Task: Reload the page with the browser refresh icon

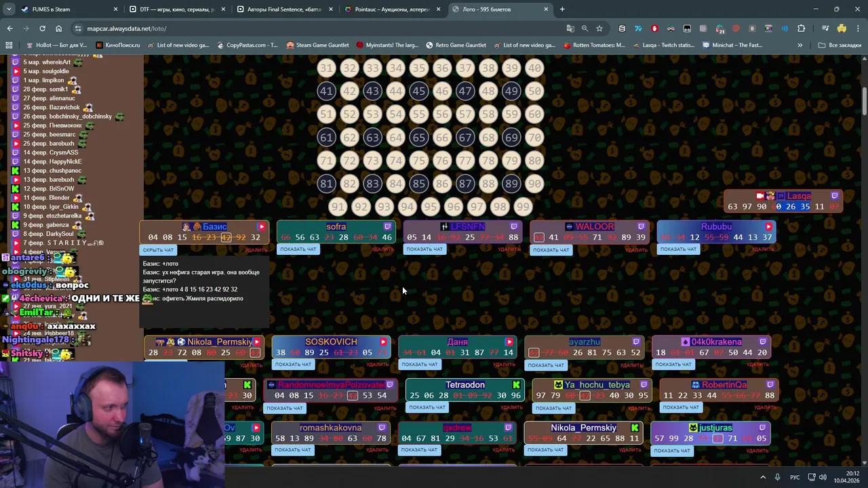Action: pyautogui.click(x=42, y=28)
